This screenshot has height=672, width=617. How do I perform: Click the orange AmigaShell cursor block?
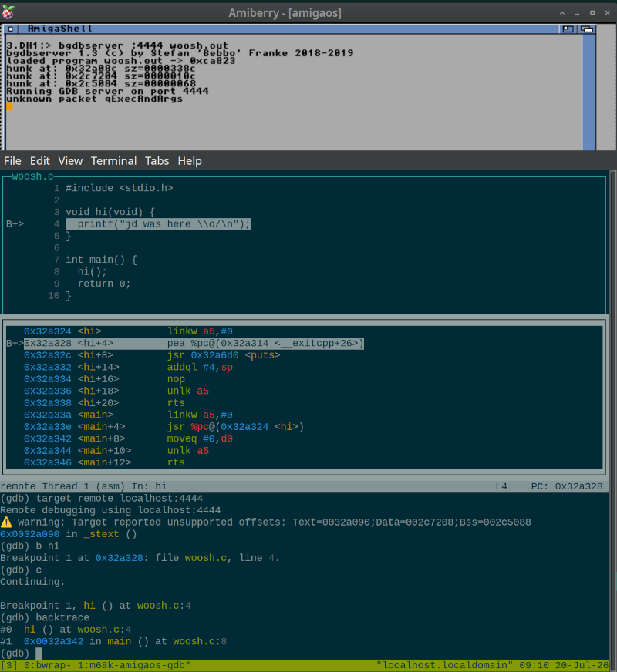9,106
